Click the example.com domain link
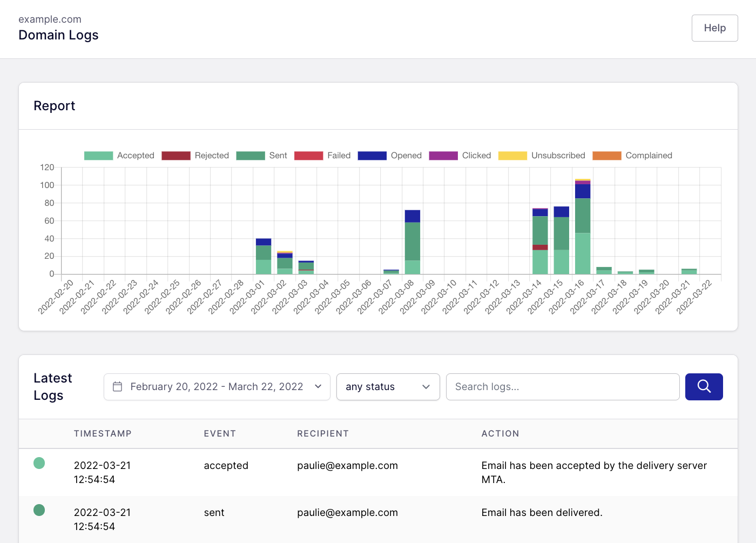756x543 pixels. click(50, 19)
